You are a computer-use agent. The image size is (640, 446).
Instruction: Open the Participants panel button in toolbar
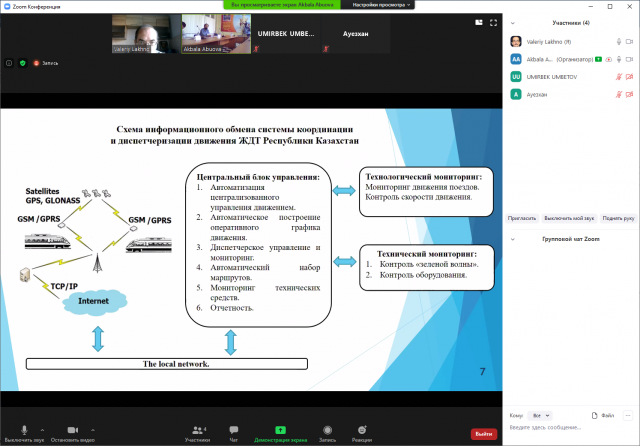coord(198,433)
